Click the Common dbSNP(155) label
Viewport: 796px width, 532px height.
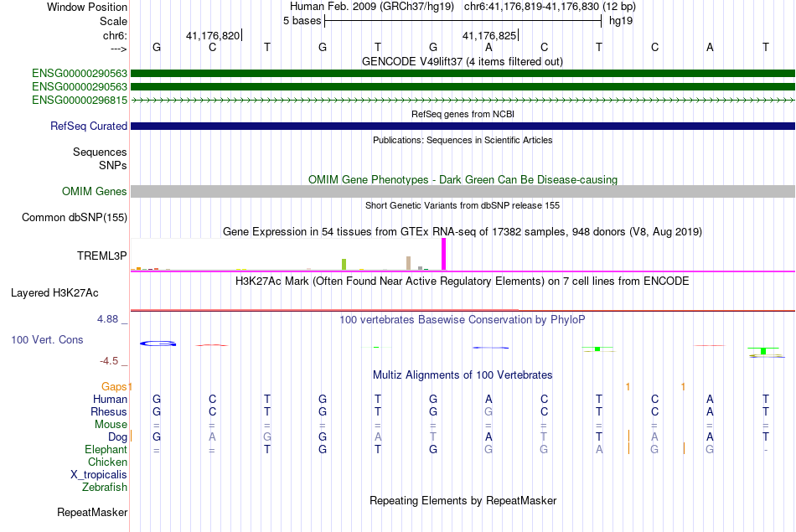click(74, 217)
